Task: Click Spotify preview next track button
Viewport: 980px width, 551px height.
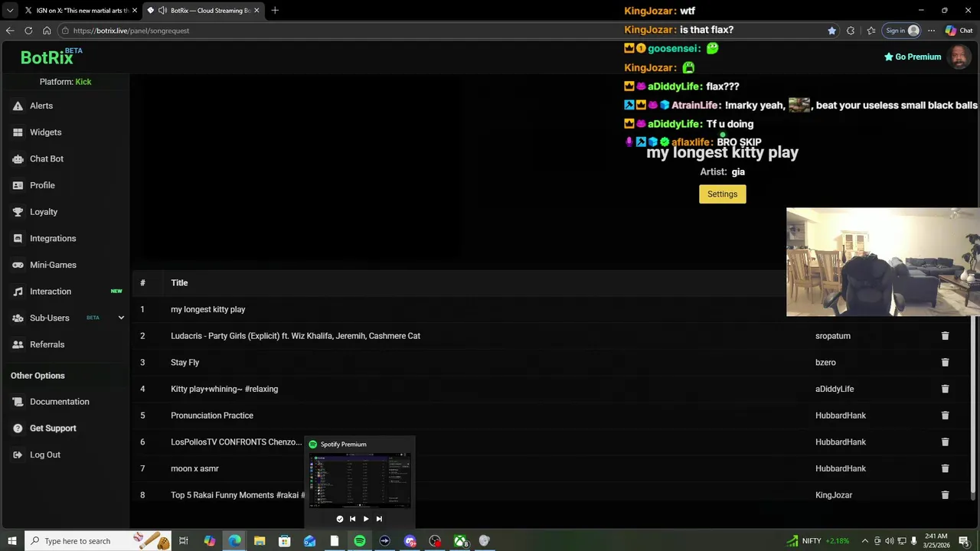Action: pyautogui.click(x=379, y=519)
